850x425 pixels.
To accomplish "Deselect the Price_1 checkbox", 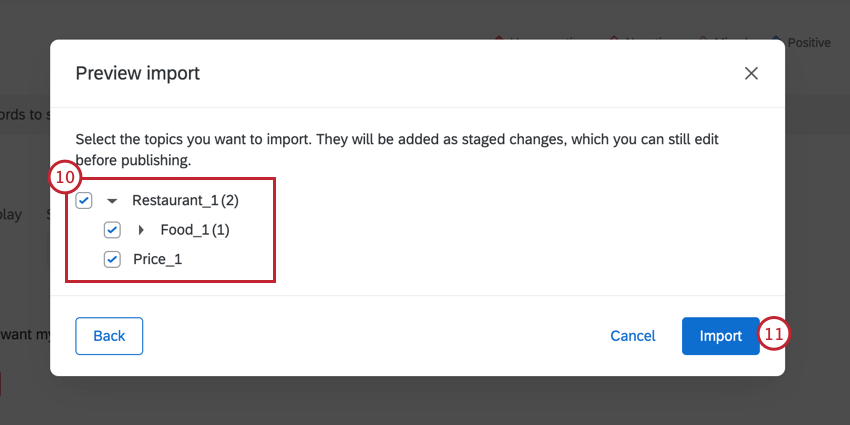I will pos(112,260).
